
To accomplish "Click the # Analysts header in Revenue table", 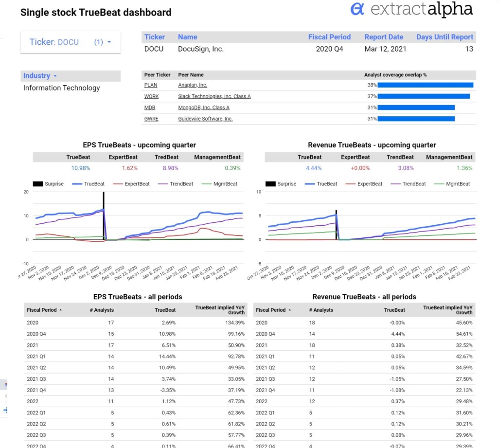I will (x=321, y=310).
